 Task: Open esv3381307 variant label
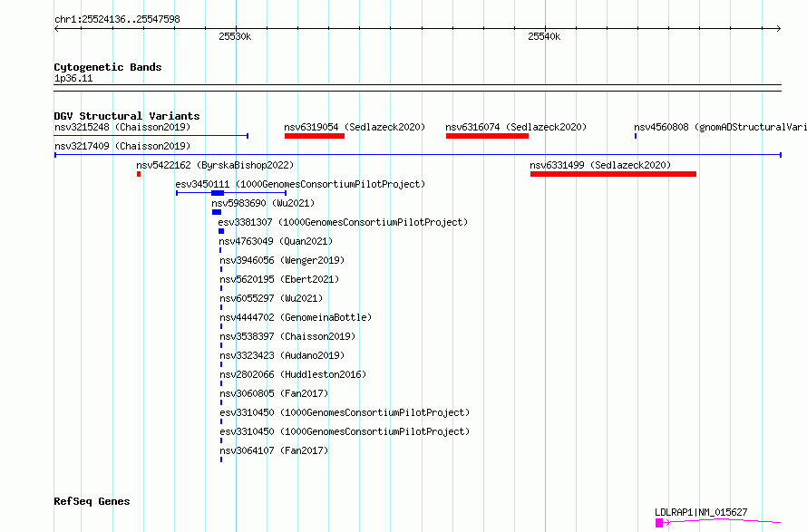pyautogui.click(x=343, y=222)
